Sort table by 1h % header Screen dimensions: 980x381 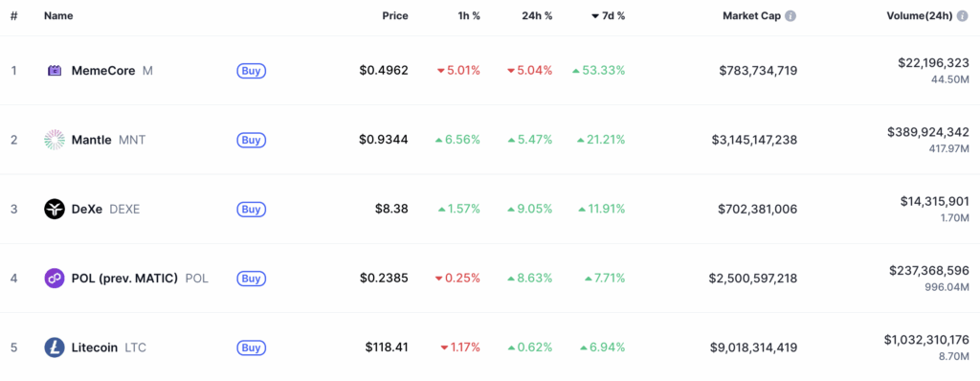click(x=469, y=16)
